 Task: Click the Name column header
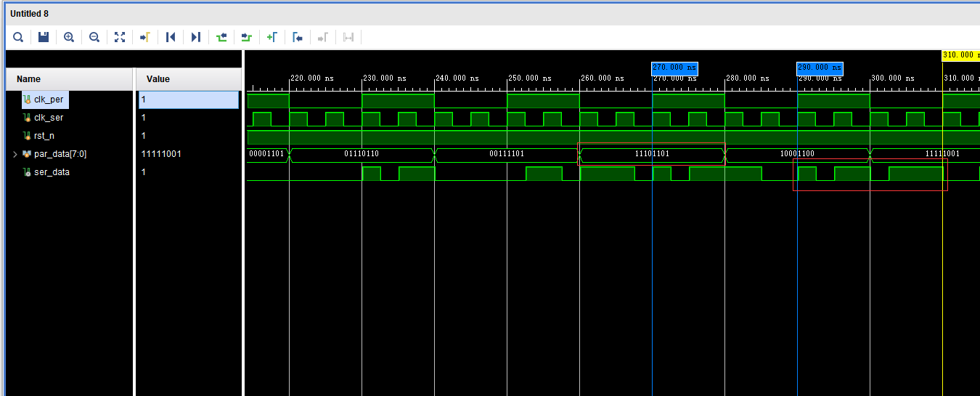click(x=69, y=78)
